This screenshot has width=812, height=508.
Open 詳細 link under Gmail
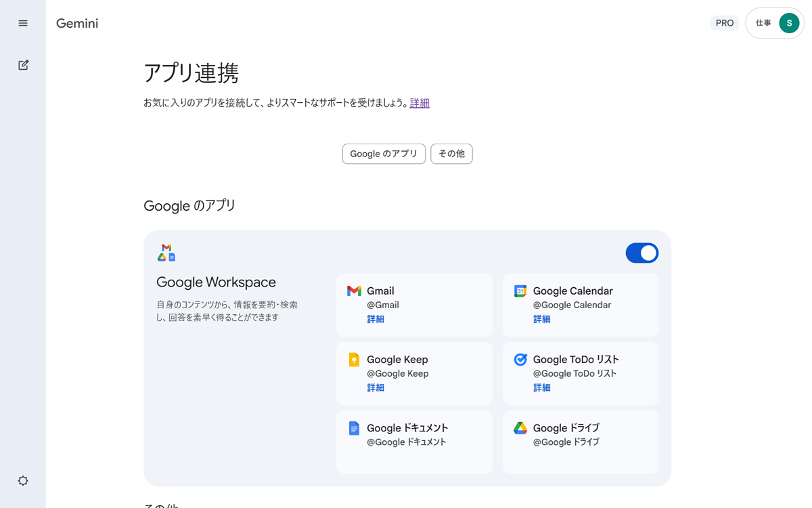[376, 319]
